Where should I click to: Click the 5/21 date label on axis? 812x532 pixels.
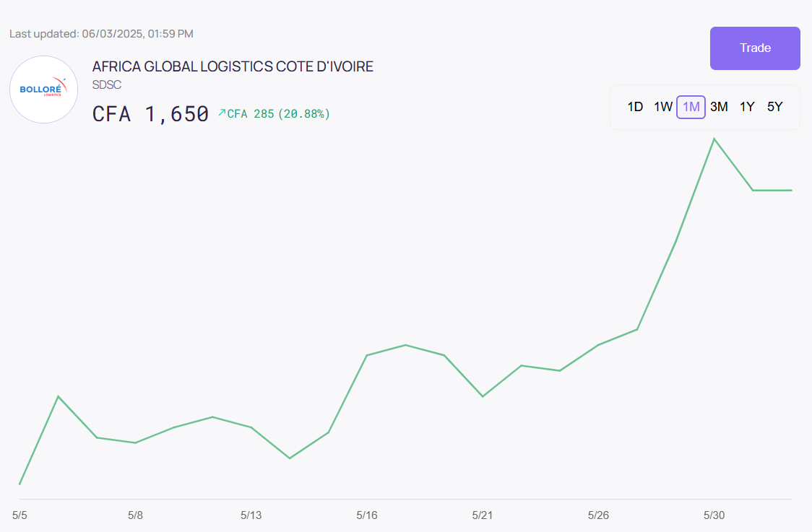point(483,515)
